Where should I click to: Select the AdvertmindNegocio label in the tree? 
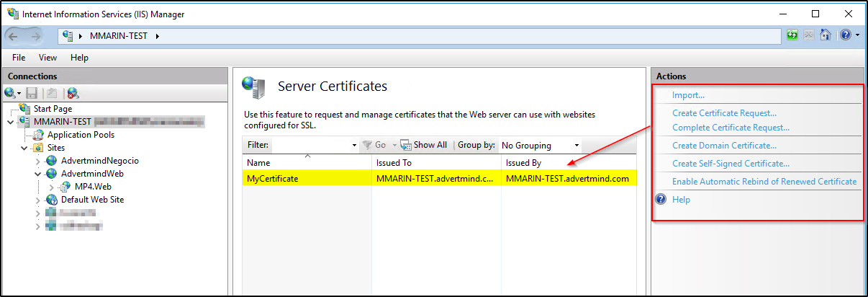coord(100,161)
